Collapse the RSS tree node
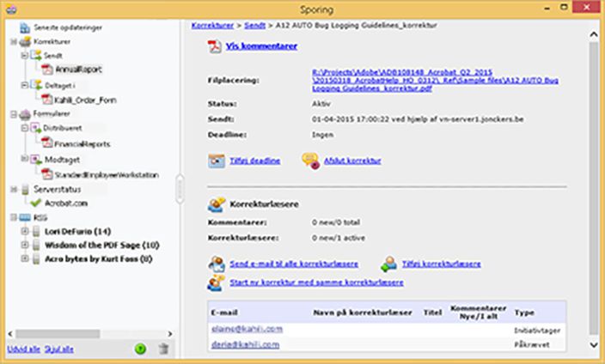The height and width of the screenshot is (364, 605). [14, 217]
